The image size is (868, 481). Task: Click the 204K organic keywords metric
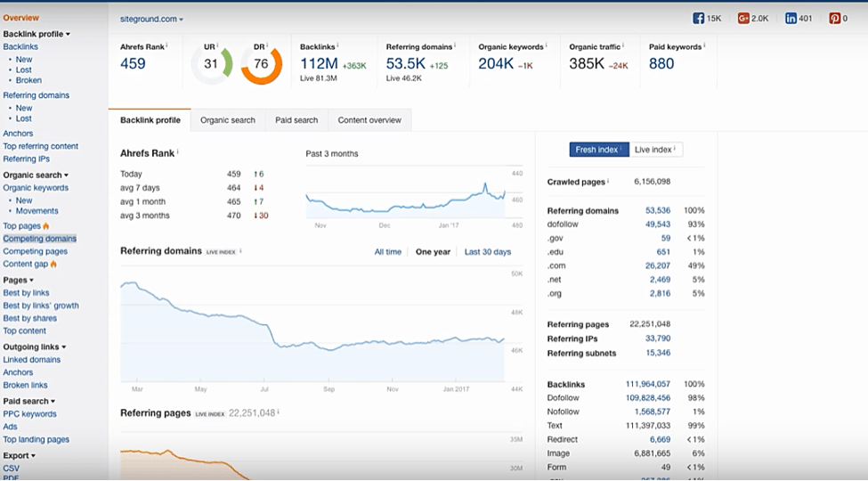496,64
